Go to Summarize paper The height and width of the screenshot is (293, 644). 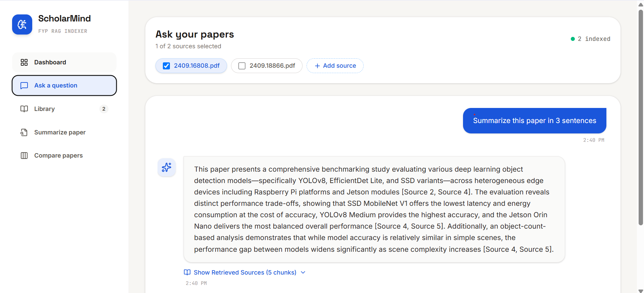(x=64, y=132)
